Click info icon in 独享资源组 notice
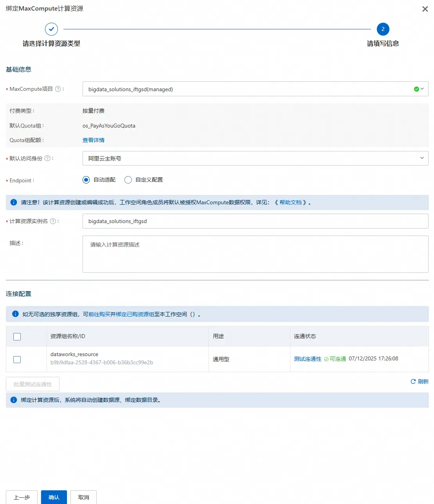Screen dimensions: 434x504 (15, 314)
